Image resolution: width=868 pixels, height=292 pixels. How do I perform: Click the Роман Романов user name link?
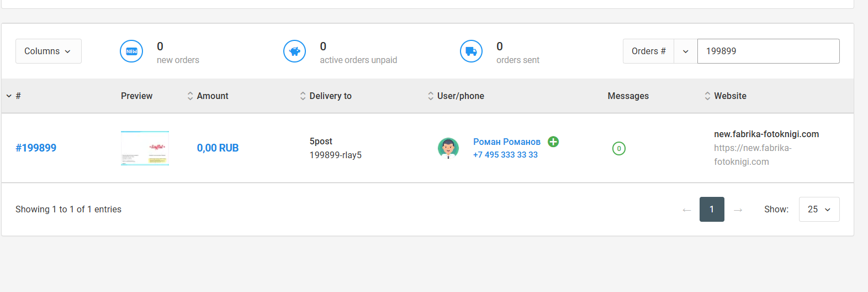(x=506, y=142)
